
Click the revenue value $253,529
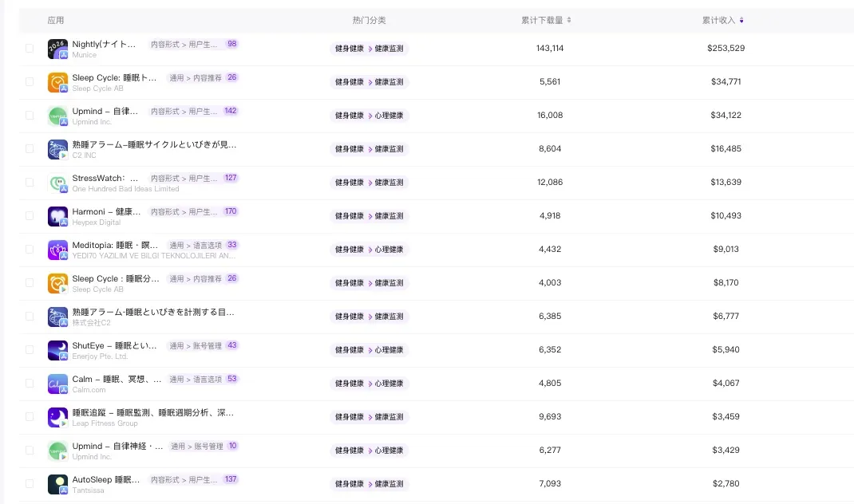tap(726, 48)
